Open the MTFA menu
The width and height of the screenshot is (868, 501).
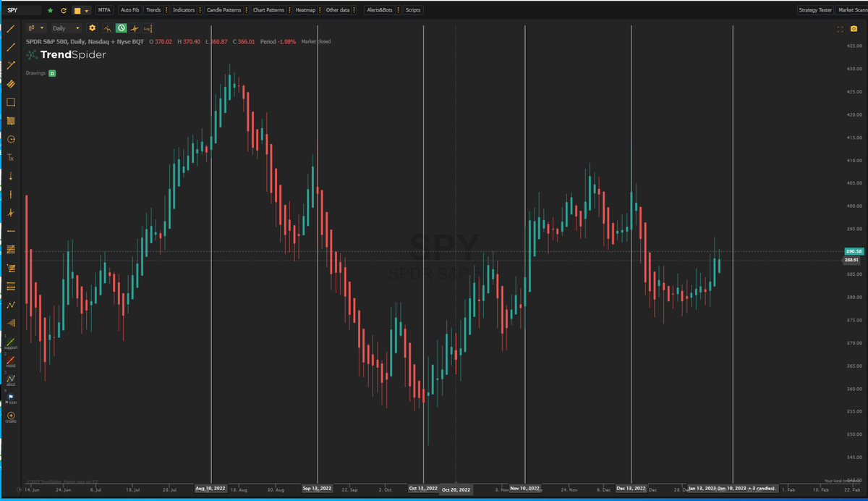point(104,10)
